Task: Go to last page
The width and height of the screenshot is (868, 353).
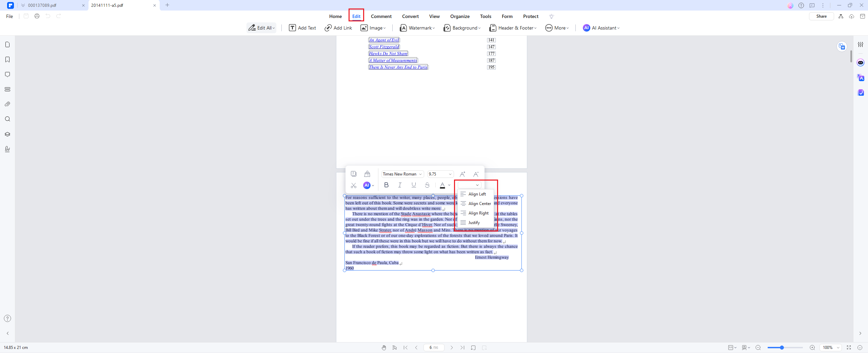Action: point(462,348)
